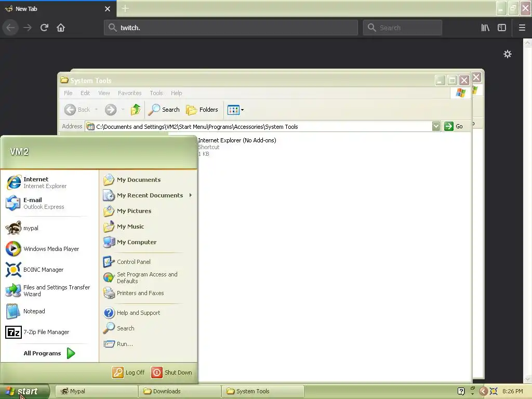Click the help question-mark tray icon
Viewport: 532px width, 399px height.
pyautogui.click(x=461, y=391)
